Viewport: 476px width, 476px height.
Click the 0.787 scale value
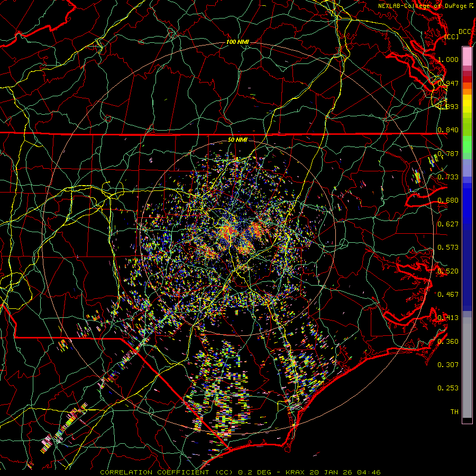pyautogui.click(x=448, y=153)
